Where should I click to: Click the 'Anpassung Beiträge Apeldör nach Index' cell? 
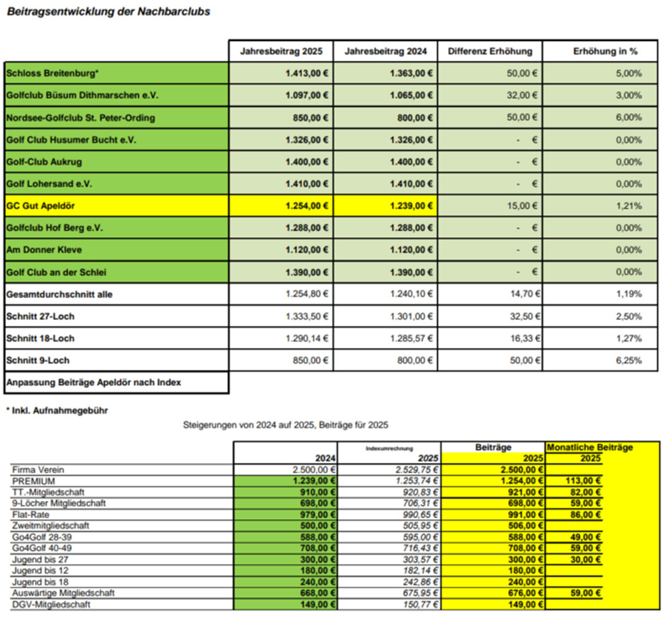pyautogui.click(x=93, y=382)
